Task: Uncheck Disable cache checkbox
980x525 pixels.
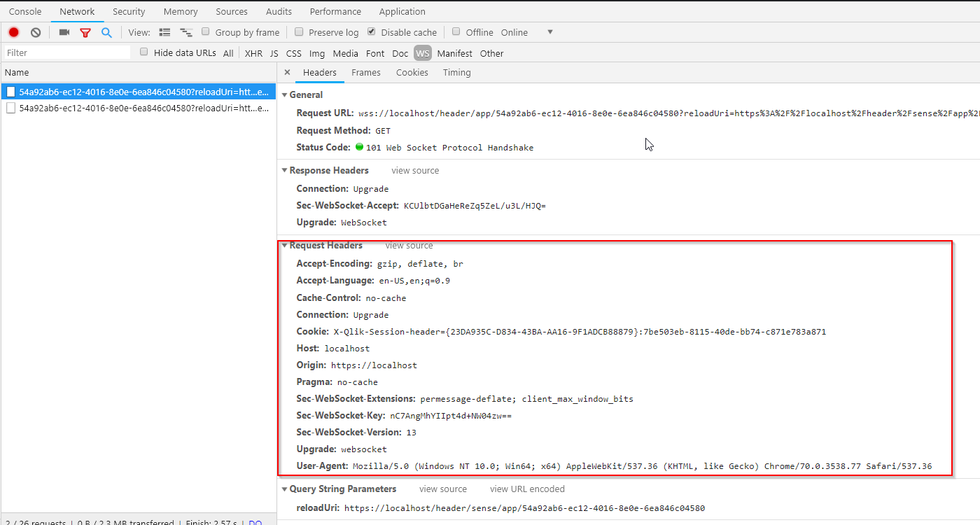Action: (x=372, y=31)
